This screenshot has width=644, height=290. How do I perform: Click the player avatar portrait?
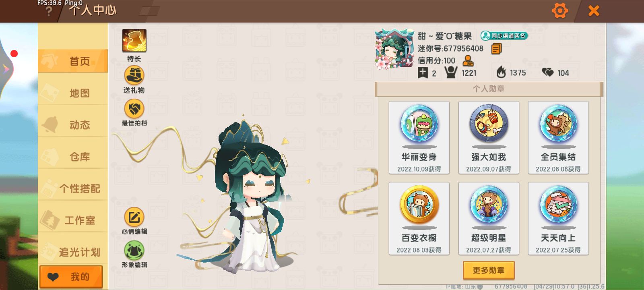click(394, 49)
